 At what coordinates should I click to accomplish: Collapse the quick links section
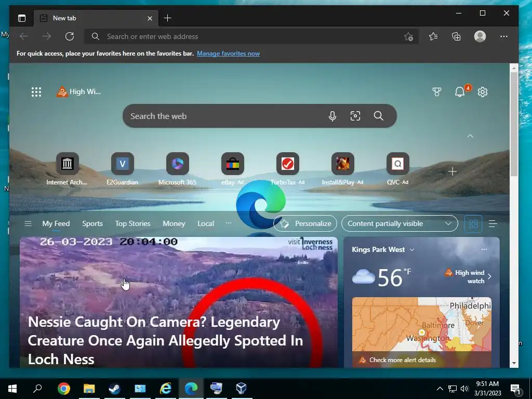tap(470, 136)
